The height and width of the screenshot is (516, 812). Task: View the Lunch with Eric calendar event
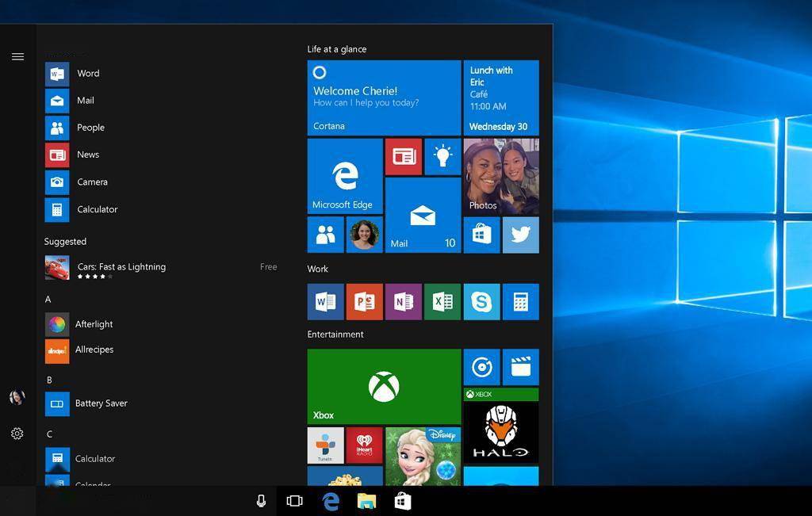pos(500,97)
